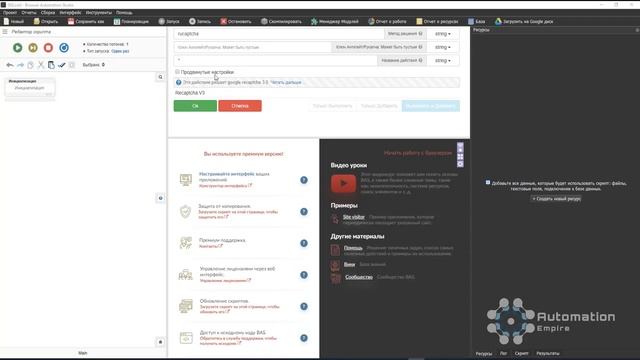
Task: Toggle the Продвинутые настройки checkbox
Action: 177,72
